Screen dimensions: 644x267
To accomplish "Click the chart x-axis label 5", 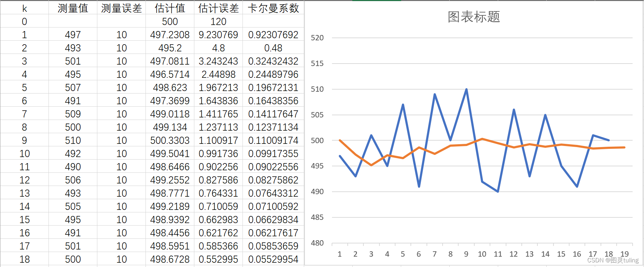I will [403, 254].
